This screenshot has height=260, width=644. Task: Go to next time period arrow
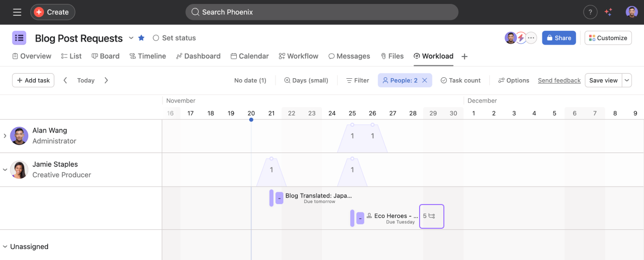(106, 80)
